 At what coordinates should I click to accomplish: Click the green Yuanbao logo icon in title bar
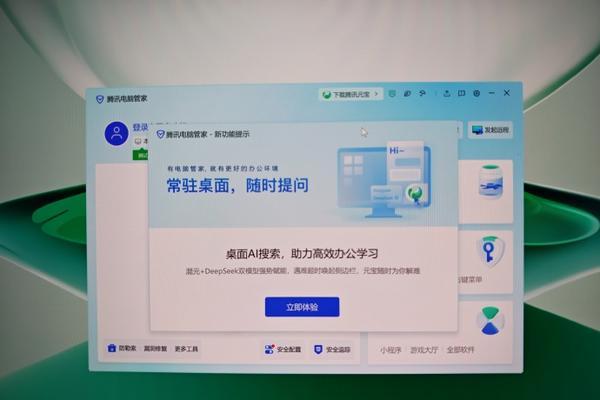pyautogui.click(x=326, y=95)
